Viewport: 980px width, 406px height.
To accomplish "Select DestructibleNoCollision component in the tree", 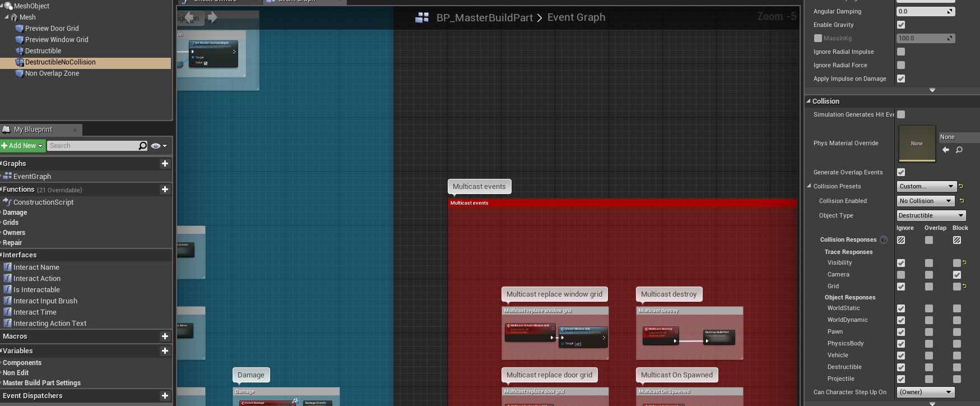I will click(x=60, y=62).
